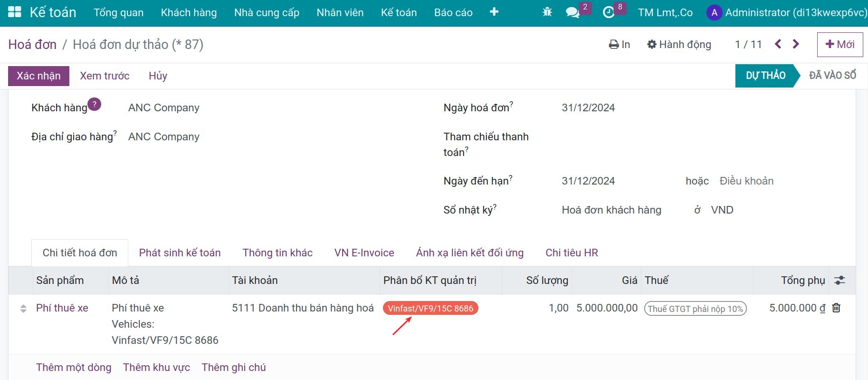Click the Administrator avatar icon
The height and width of the screenshot is (380, 868).
pos(714,12)
